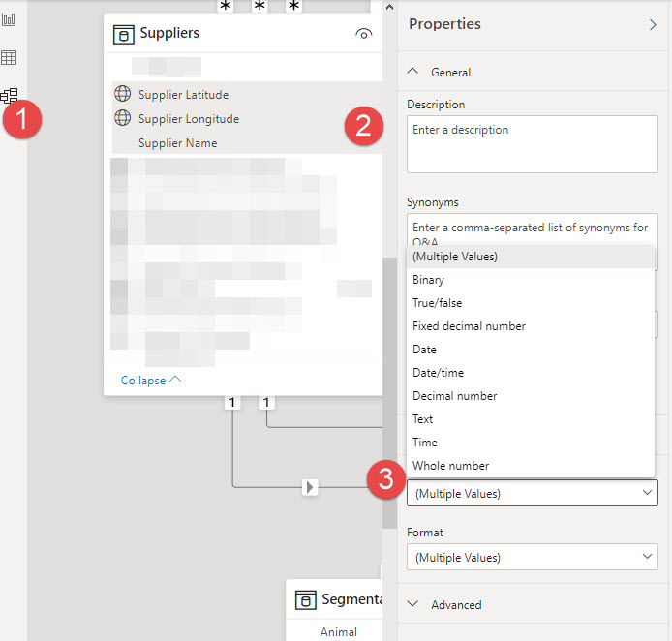Collapse the Suppliers table field list
This screenshot has height=641, width=672.
(151, 381)
